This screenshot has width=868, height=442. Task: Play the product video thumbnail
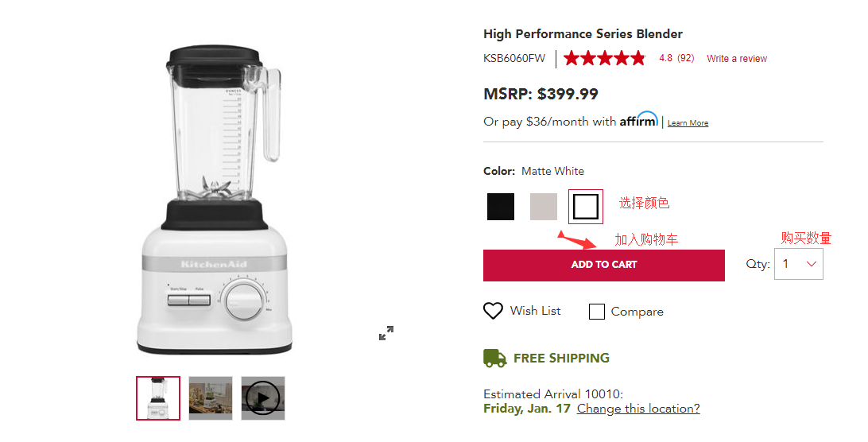263,398
